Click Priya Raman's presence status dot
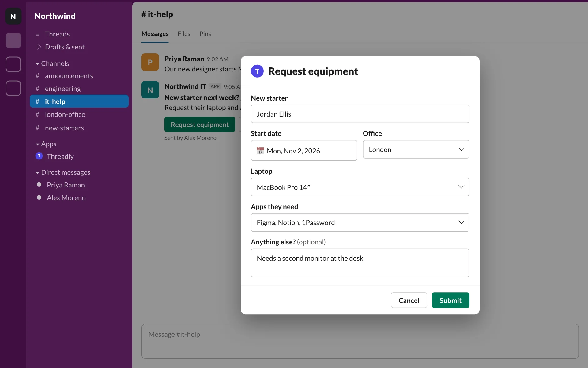Viewport: 588px width, 368px height. click(39, 185)
